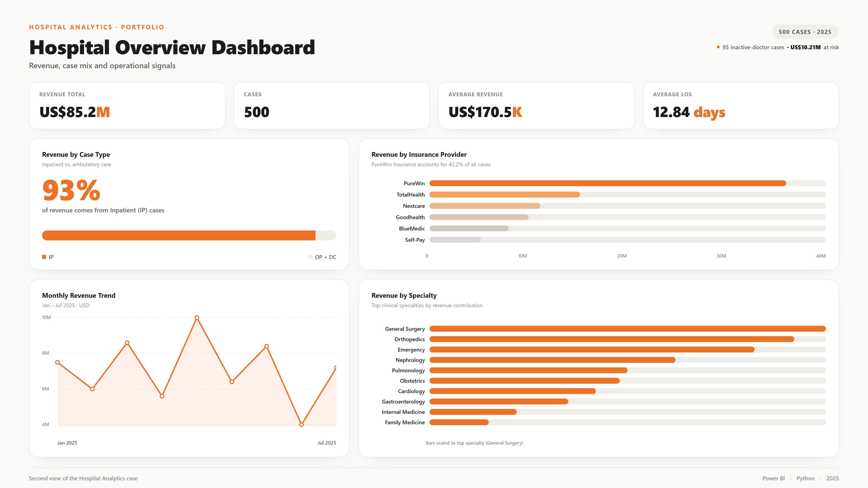
Task: Click the lowest data point on revenue trend
Action: coord(302,425)
